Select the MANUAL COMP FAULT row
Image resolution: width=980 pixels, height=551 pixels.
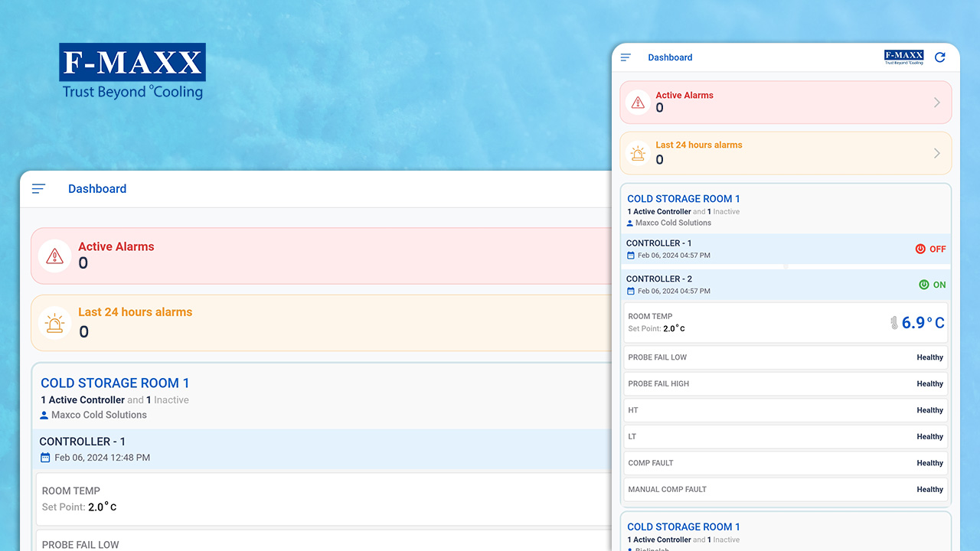pyautogui.click(x=786, y=490)
